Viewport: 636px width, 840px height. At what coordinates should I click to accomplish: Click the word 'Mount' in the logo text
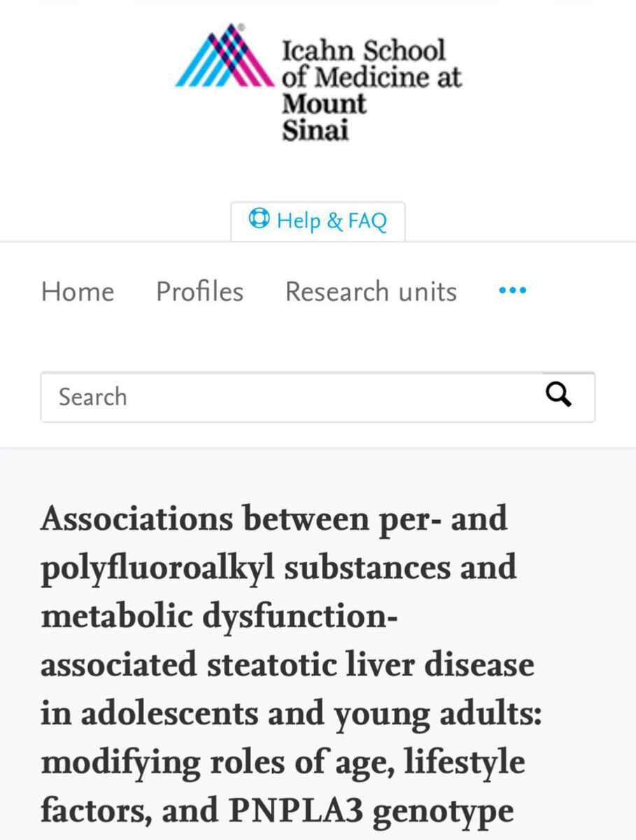(324, 104)
